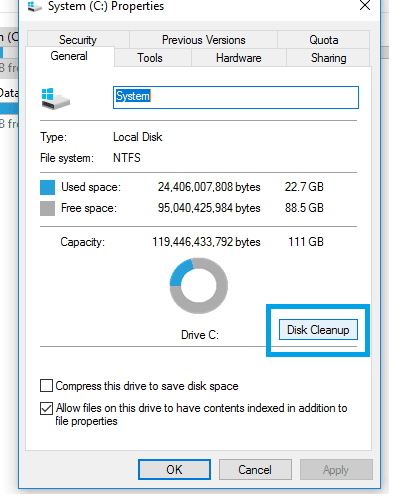
Task: Click the gray Free space color square
Action: pyautogui.click(x=47, y=208)
